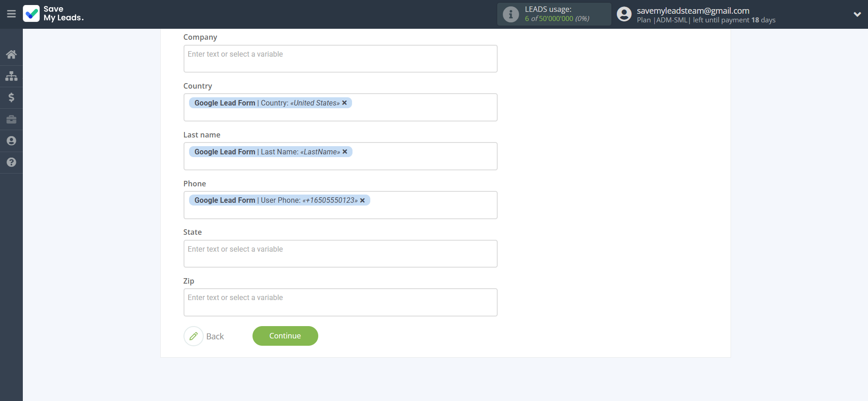Go to the Home dashboard icon
Viewport: 868px width, 401px height.
coord(11,55)
